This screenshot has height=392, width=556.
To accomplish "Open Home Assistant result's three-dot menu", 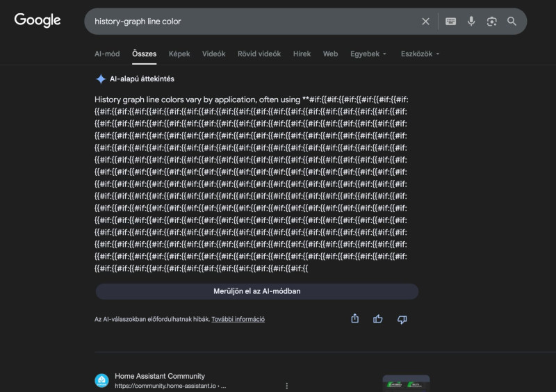I will (x=286, y=385).
